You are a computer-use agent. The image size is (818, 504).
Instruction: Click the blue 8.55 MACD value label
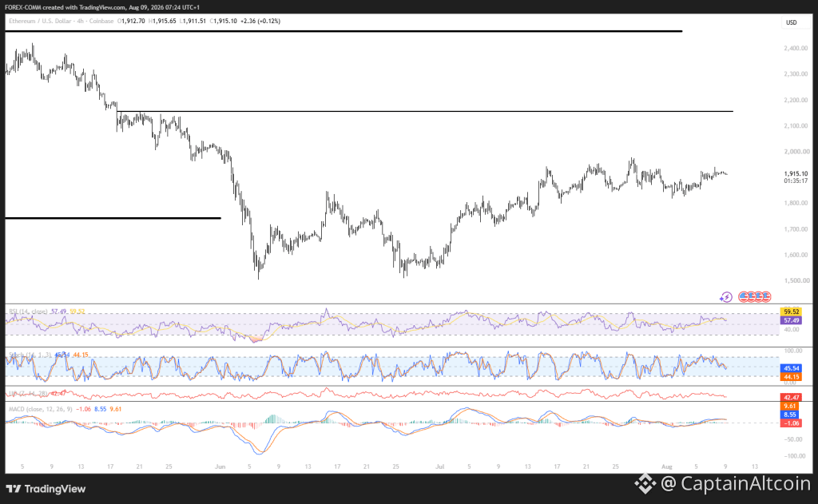[790, 415]
